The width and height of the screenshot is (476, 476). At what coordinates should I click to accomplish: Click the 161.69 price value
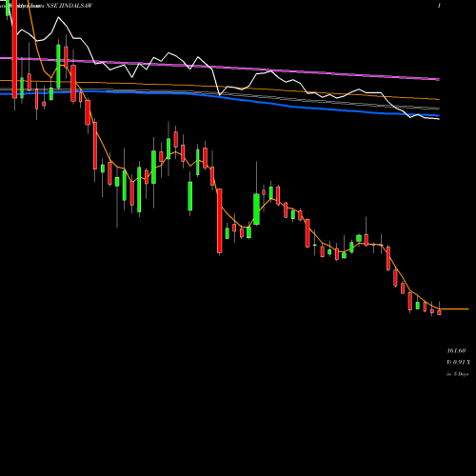click(x=456, y=350)
